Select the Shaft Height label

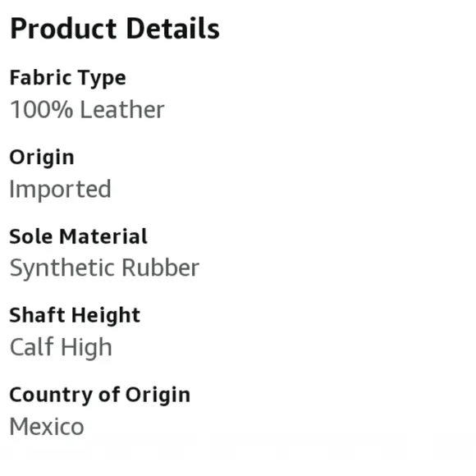coord(75,316)
